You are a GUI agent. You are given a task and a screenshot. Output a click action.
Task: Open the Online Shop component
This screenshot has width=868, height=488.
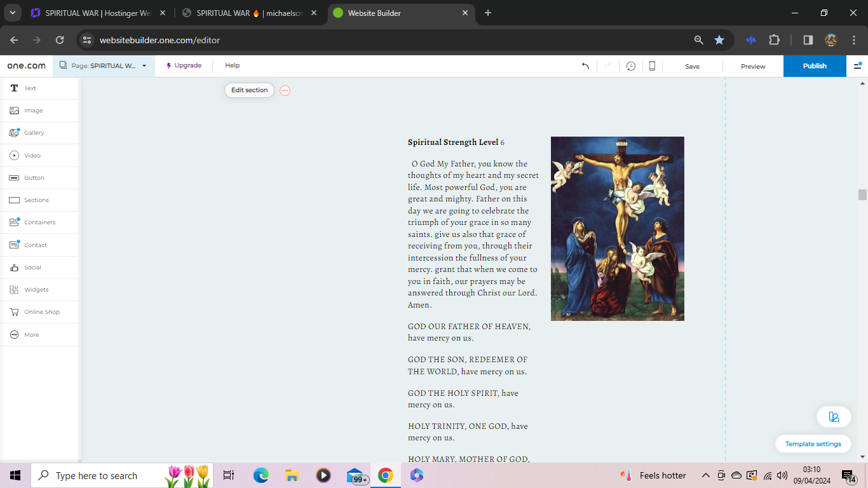(x=39, y=312)
